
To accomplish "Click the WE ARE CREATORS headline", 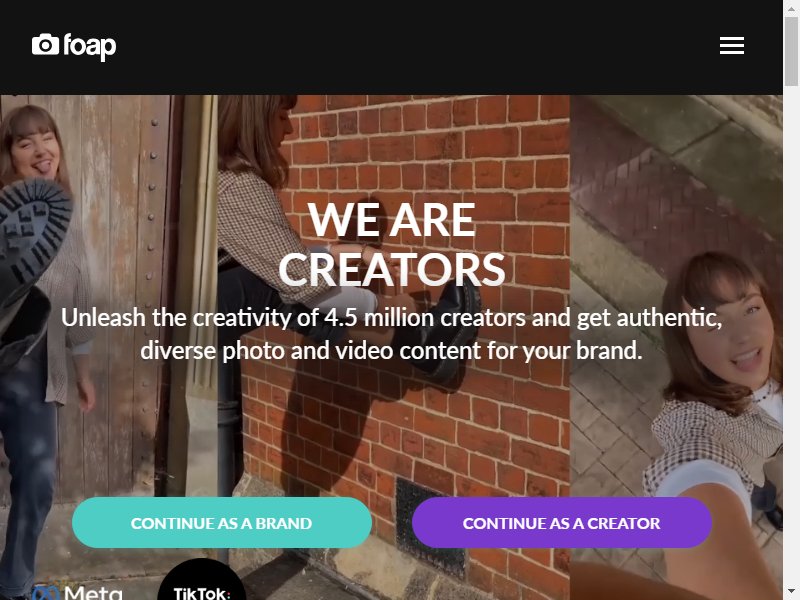I will pyautogui.click(x=392, y=244).
